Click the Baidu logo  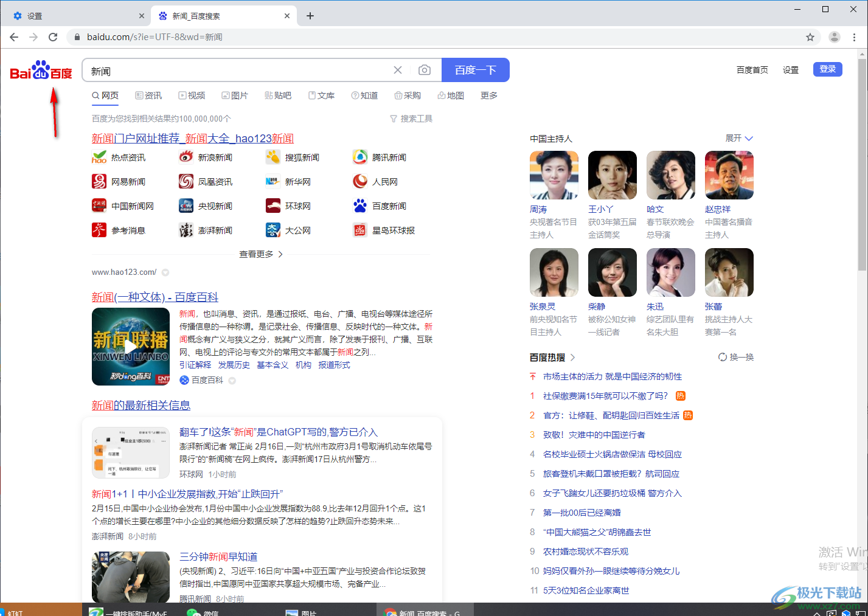pos(41,71)
